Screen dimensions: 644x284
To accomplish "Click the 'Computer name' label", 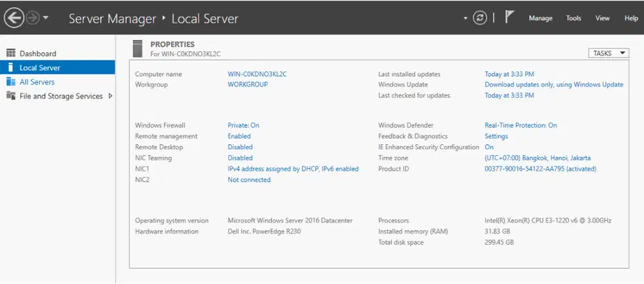I will [x=158, y=74].
